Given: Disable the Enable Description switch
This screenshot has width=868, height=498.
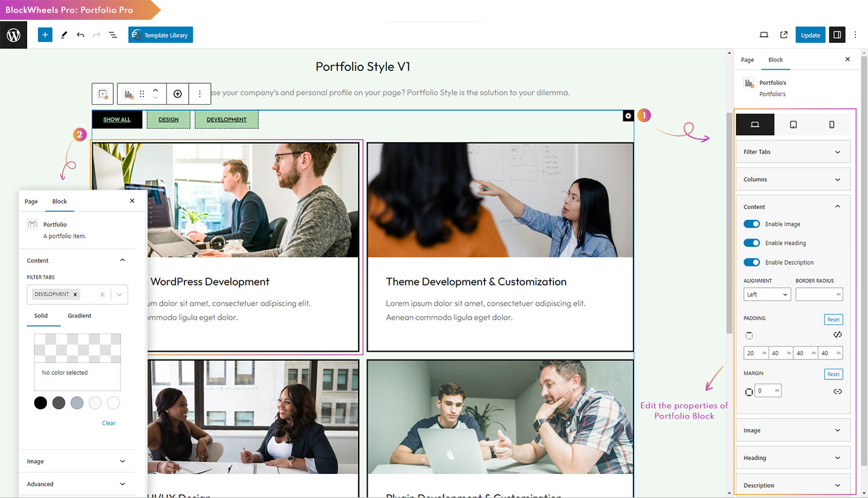Looking at the screenshot, I should pyautogui.click(x=752, y=262).
